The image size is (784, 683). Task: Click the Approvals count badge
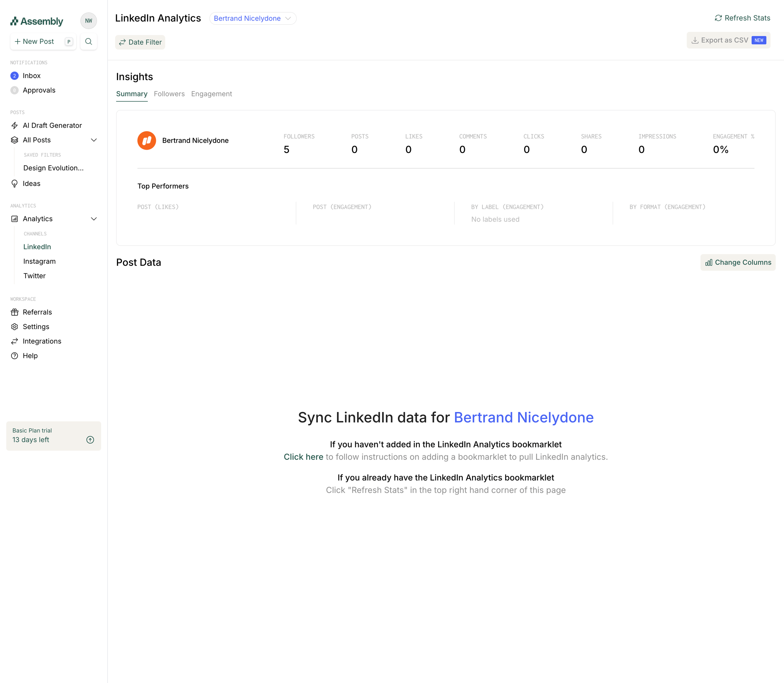(14, 90)
